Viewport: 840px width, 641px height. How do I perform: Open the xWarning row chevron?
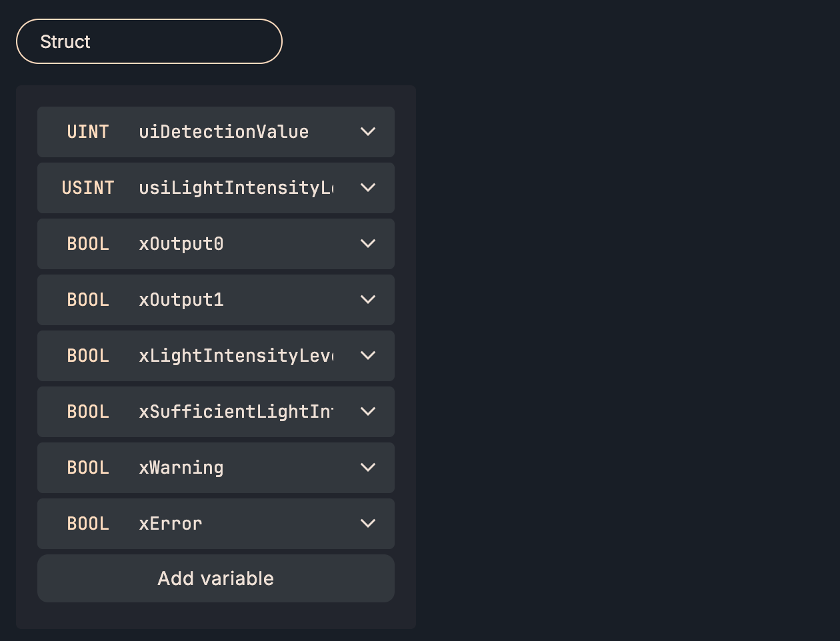(x=368, y=468)
